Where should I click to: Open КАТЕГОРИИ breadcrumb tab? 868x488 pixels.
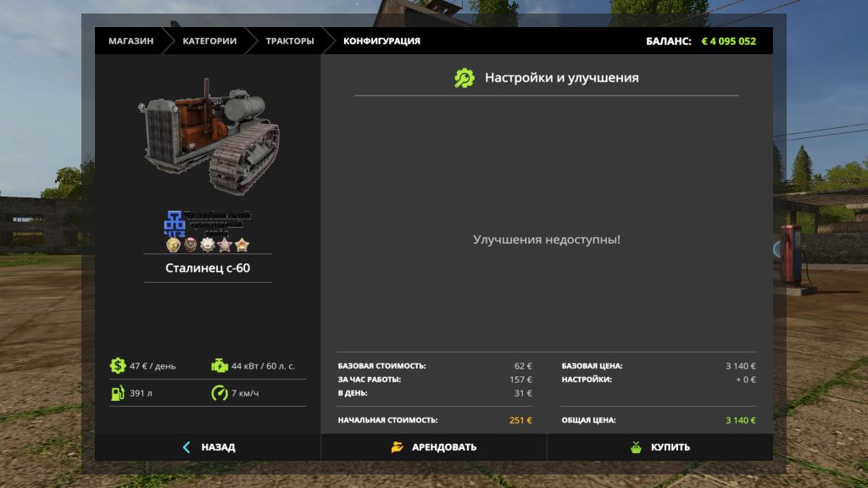pyautogui.click(x=209, y=41)
